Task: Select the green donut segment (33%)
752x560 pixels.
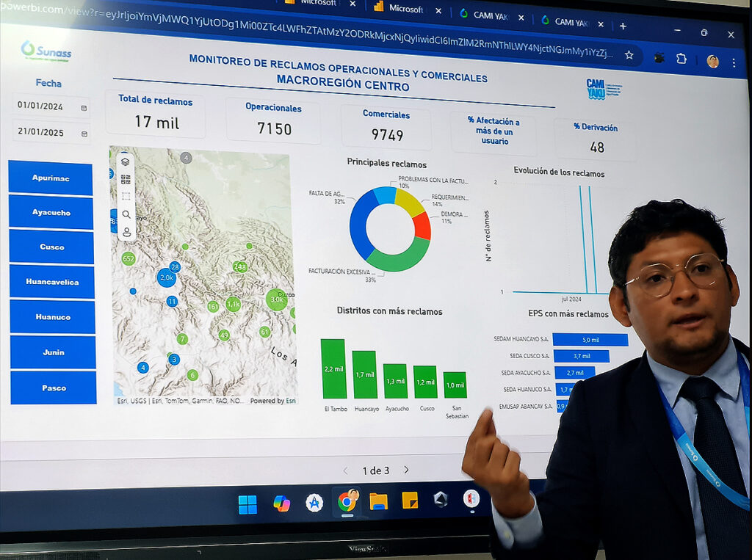Action: pos(399,258)
